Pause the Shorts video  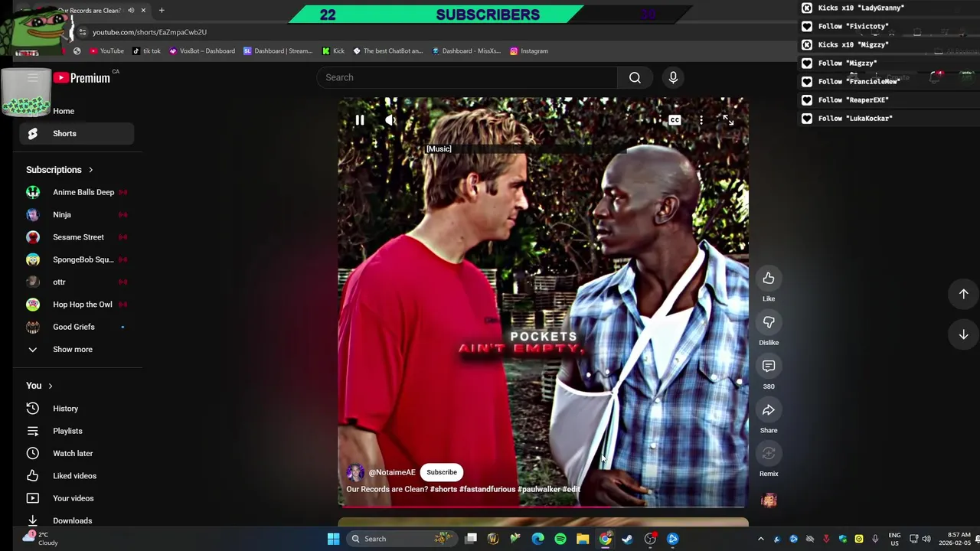[359, 120]
